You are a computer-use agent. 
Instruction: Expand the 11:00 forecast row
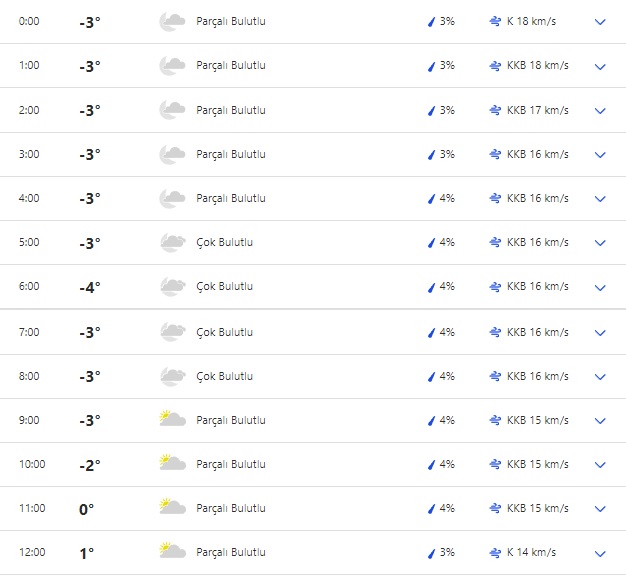600,509
